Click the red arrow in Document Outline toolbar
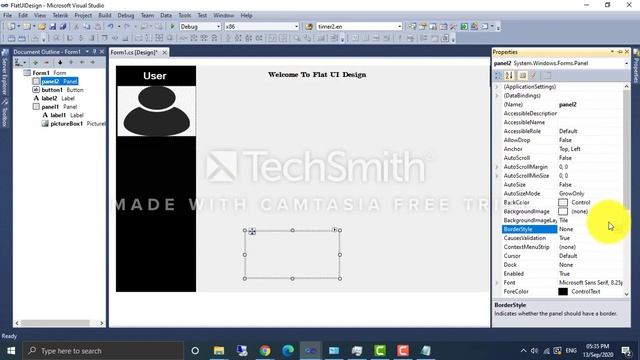This screenshot has height=360, width=640. pyautogui.click(x=46, y=62)
